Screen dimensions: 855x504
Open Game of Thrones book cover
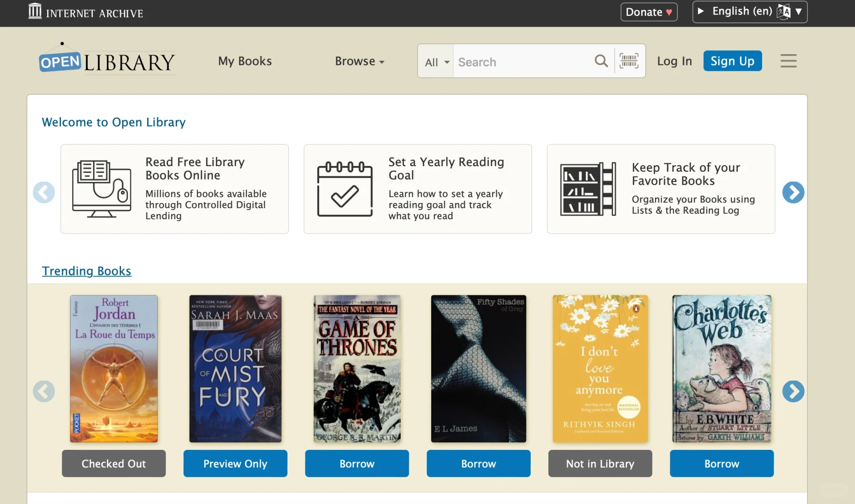tap(357, 369)
